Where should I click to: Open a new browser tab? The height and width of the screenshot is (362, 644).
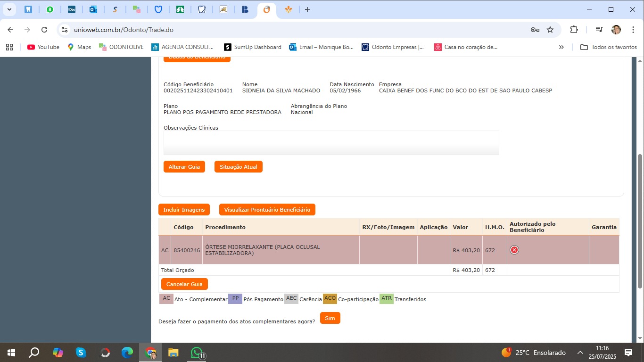[307, 9]
